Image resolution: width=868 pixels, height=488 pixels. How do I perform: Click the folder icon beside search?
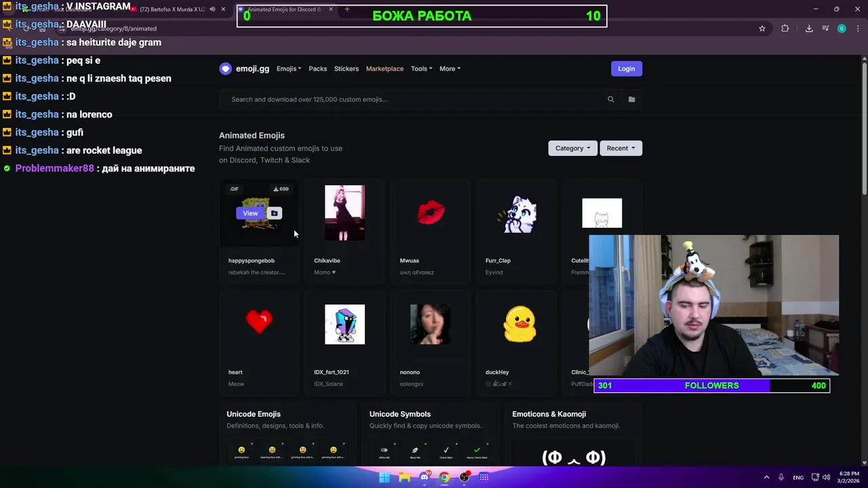tap(631, 99)
